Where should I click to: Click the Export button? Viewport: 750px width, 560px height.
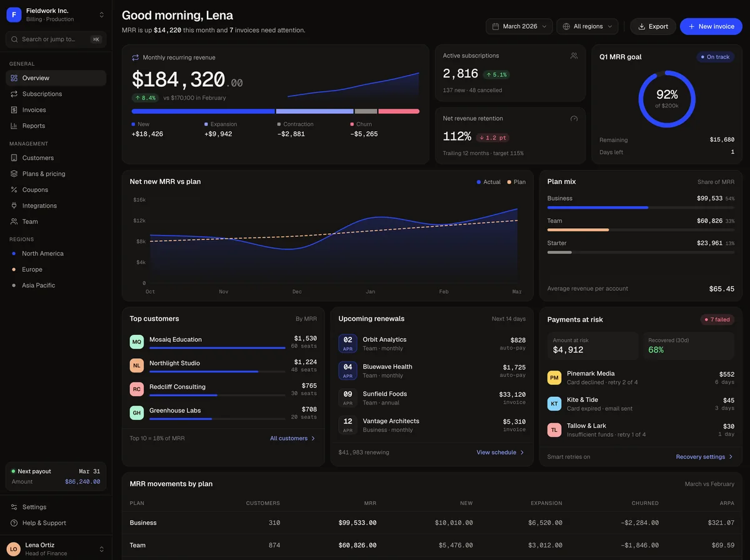pyautogui.click(x=653, y=26)
